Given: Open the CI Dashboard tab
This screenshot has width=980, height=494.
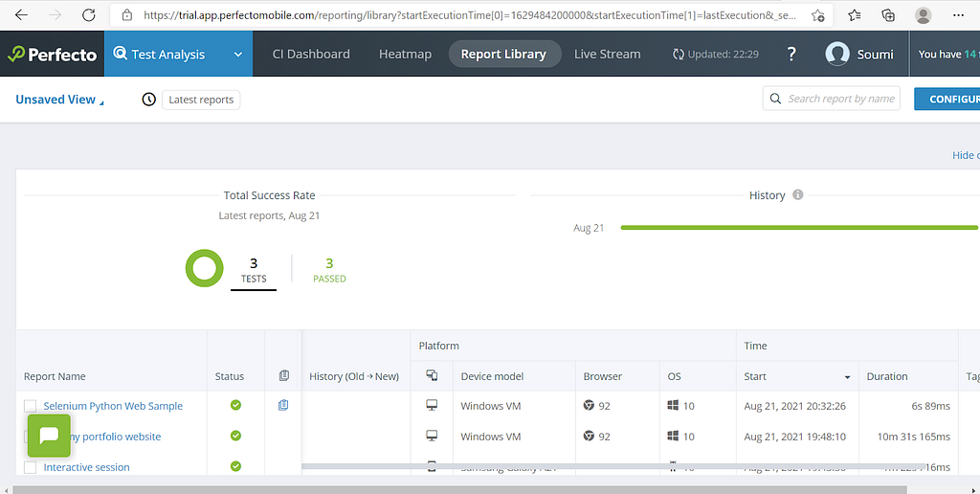Looking at the screenshot, I should [311, 55].
